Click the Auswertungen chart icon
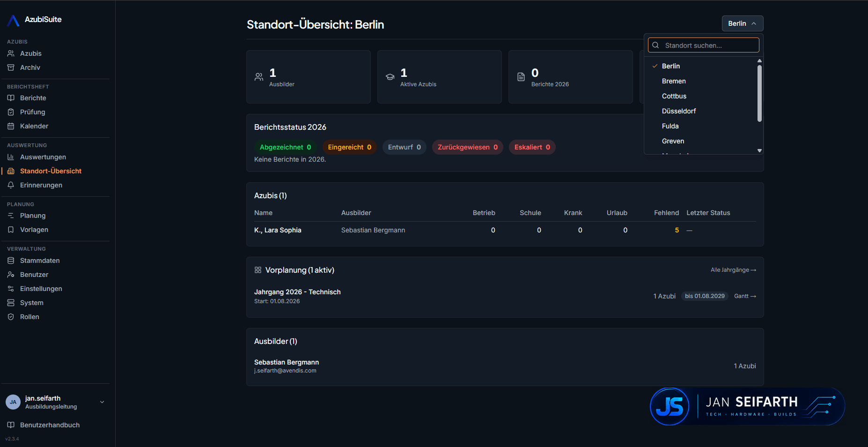This screenshot has height=447, width=868. click(x=11, y=157)
